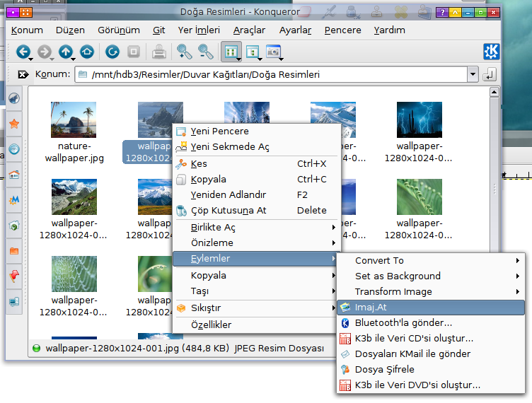Open the sidebar red pin panel
Image resolution: width=532 pixels, height=403 pixels.
tap(14, 276)
